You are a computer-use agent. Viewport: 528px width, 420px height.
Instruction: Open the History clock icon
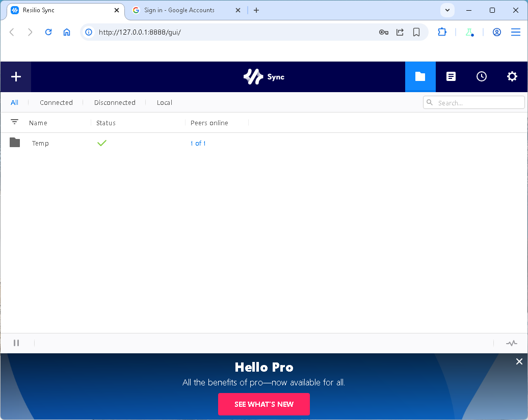coord(481,77)
